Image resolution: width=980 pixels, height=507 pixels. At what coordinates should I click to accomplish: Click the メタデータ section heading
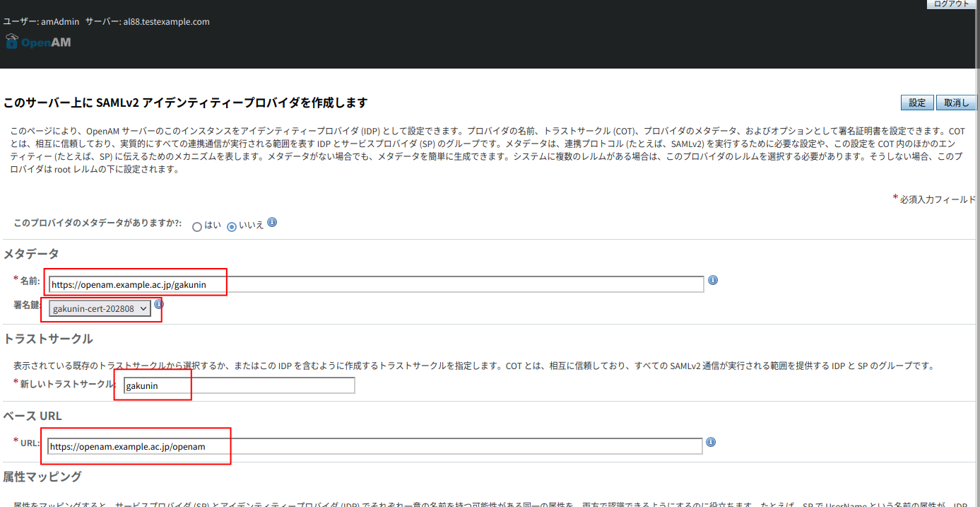coord(30,253)
